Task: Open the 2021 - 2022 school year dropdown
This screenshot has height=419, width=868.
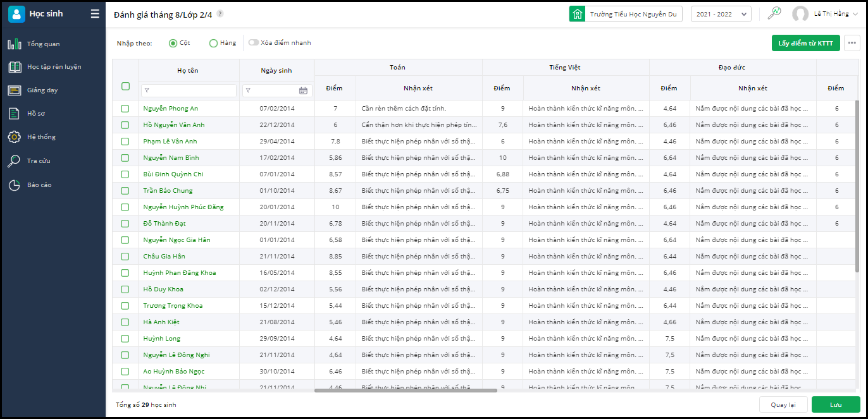Action: (x=721, y=14)
